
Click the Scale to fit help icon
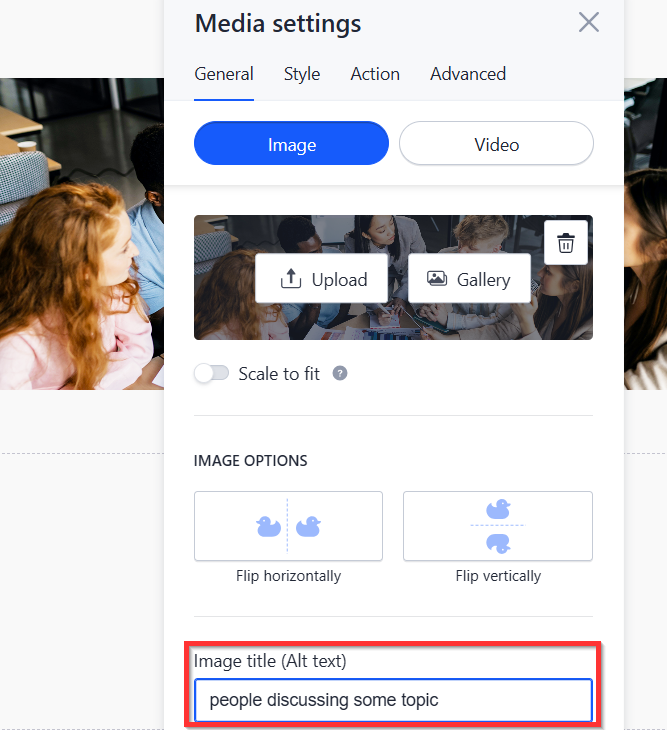click(340, 373)
